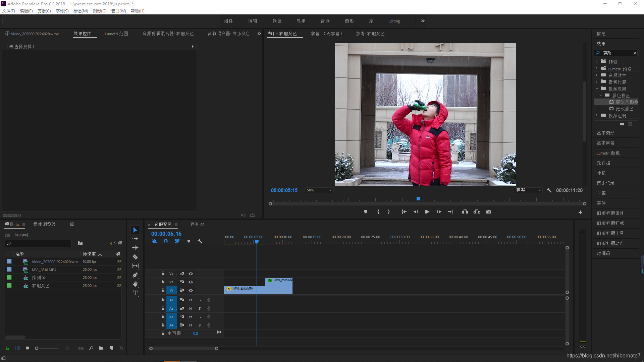Select the Track Select Forward tool

135,239
